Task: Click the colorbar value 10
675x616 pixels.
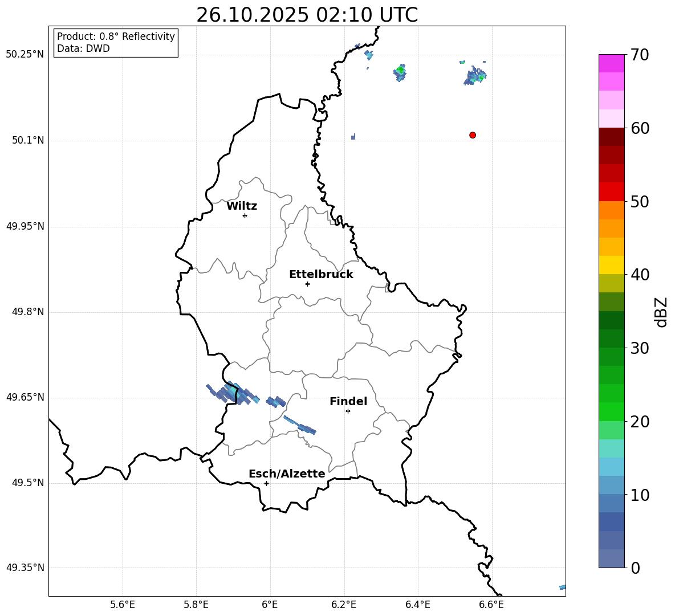Action: tap(640, 495)
